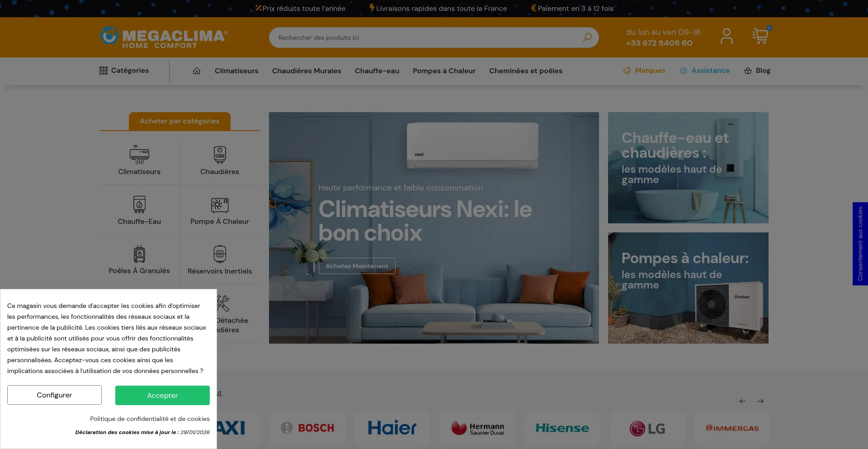The image size is (868, 449).
Task: Open Chauffe-eau in the navigation bar
Action: [377, 71]
